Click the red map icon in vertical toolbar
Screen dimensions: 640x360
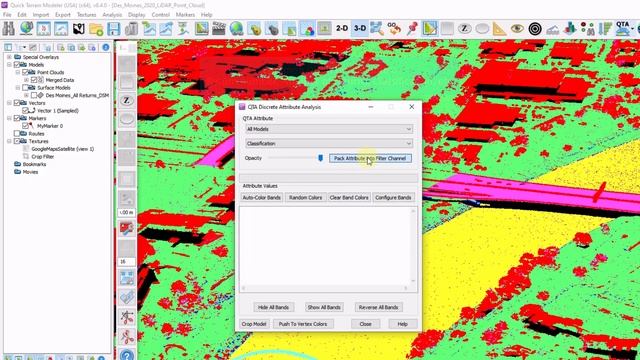(127, 229)
